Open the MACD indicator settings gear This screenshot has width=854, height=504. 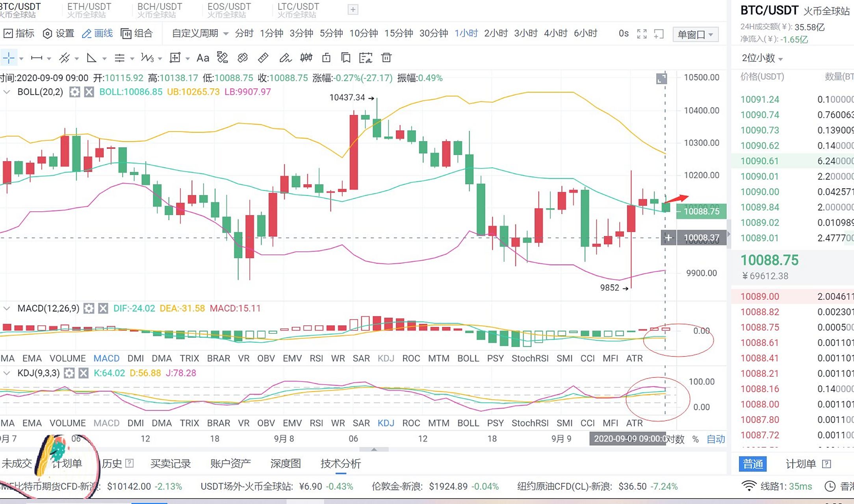pos(89,308)
